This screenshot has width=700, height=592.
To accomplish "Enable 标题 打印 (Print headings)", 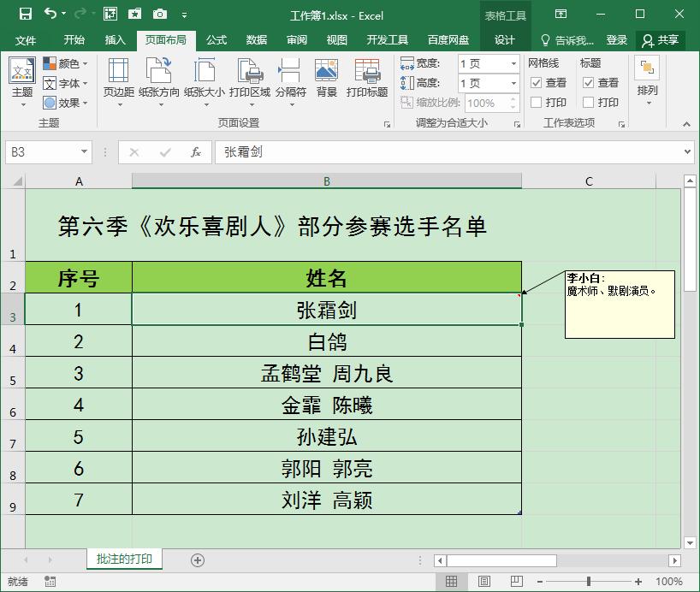I will point(587,102).
